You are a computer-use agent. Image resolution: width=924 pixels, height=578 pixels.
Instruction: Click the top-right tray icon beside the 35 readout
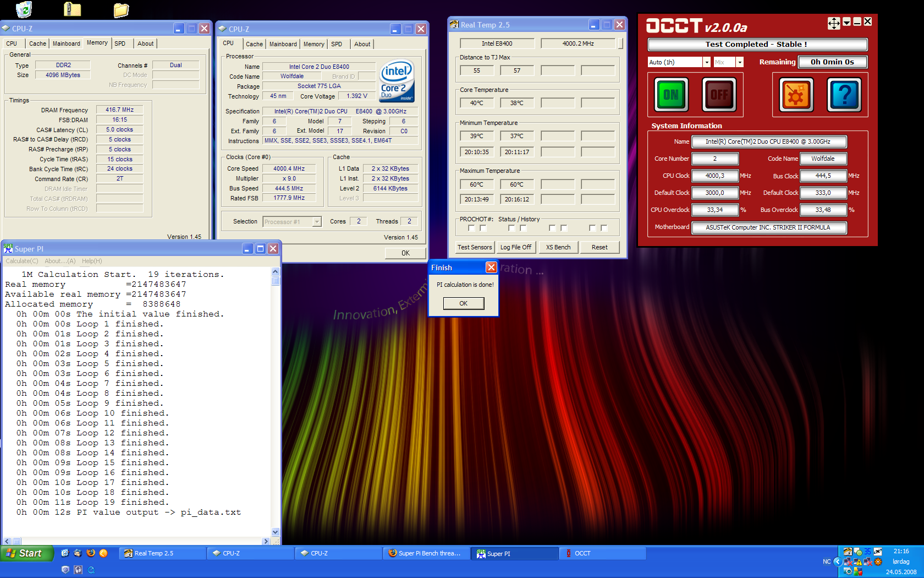[x=878, y=552]
